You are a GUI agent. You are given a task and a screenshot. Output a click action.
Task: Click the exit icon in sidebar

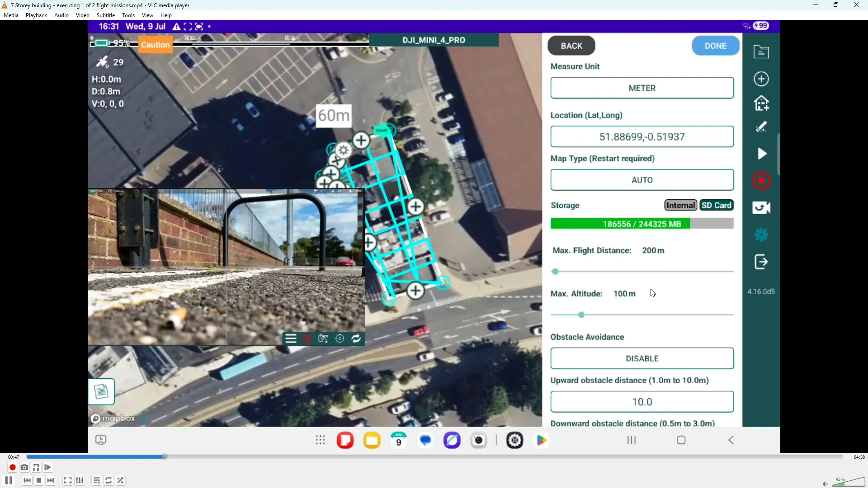(761, 262)
